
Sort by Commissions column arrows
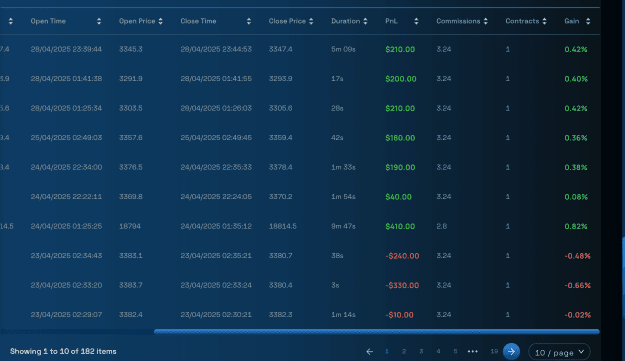pos(485,22)
